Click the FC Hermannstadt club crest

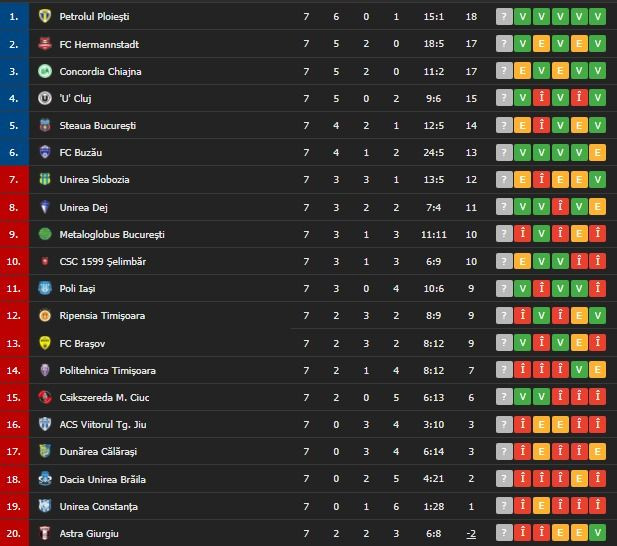pos(45,44)
